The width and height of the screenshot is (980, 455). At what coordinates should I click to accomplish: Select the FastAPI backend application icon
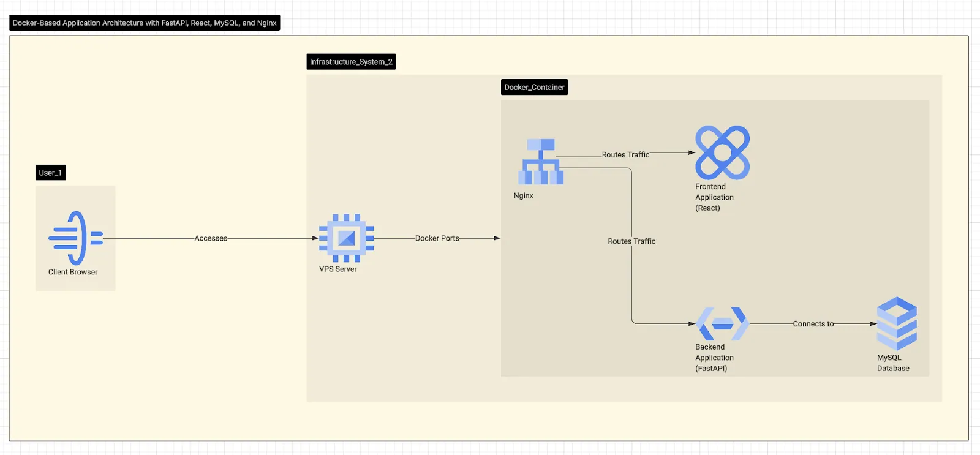coord(723,324)
